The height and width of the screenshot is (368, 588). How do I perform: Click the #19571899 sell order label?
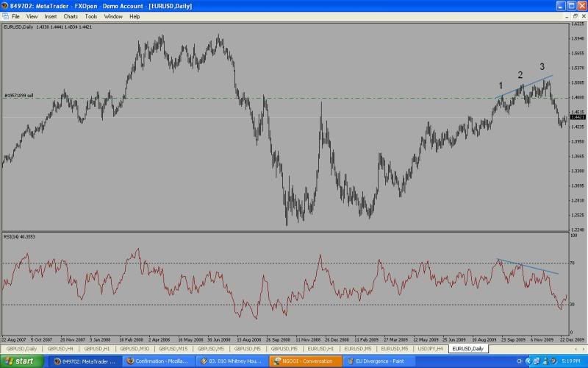pos(20,96)
